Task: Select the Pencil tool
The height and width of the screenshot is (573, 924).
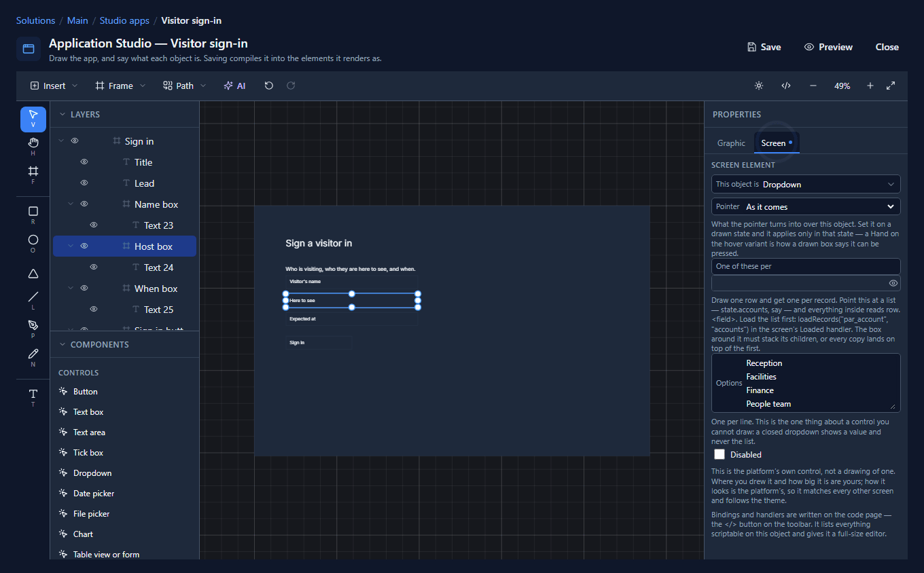Action: [x=33, y=357]
